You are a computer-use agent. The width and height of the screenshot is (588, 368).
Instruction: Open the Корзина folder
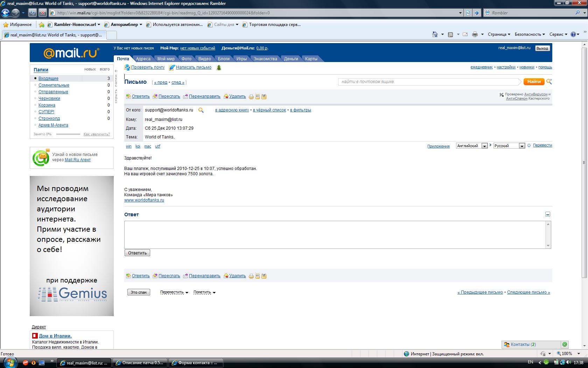click(x=47, y=105)
